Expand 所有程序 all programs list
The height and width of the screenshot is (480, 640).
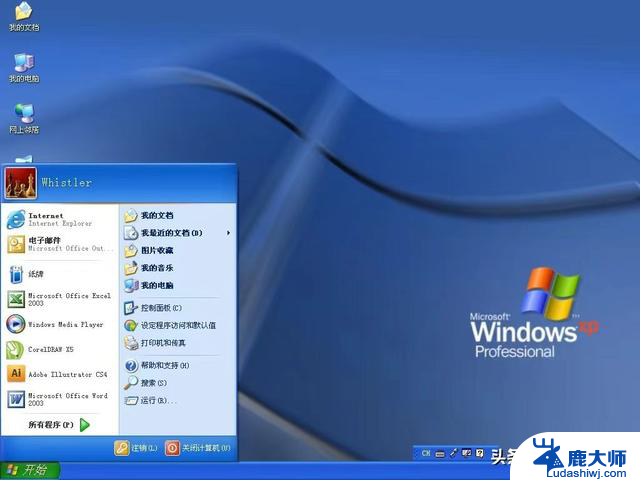pyautogui.click(x=59, y=424)
